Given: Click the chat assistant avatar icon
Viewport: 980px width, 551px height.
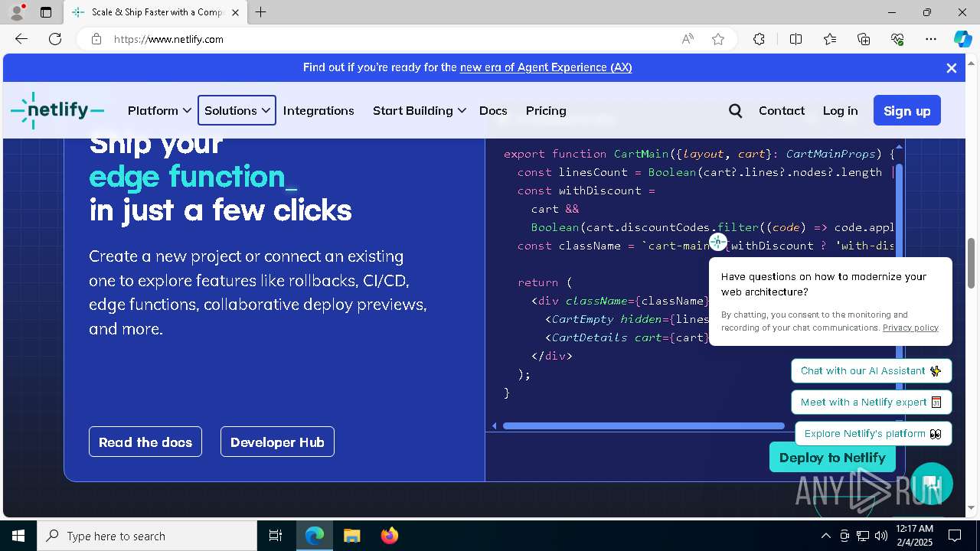Looking at the screenshot, I should pyautogui.click(x=717, y=242).
